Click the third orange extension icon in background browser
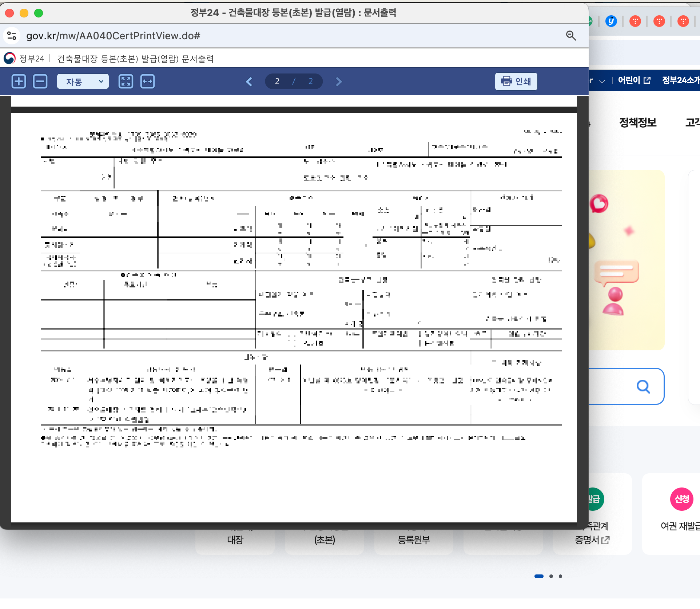 click(x=683, y=21)
